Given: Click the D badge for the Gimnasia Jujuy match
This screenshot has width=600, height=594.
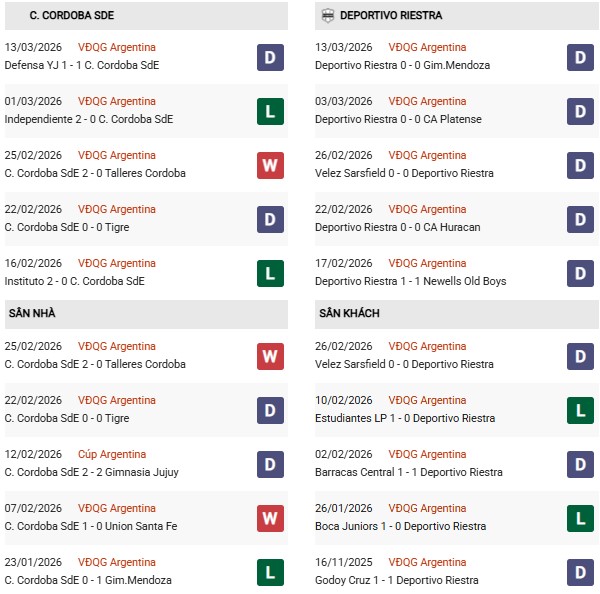Looking at the screenshot, I should 270,464.
